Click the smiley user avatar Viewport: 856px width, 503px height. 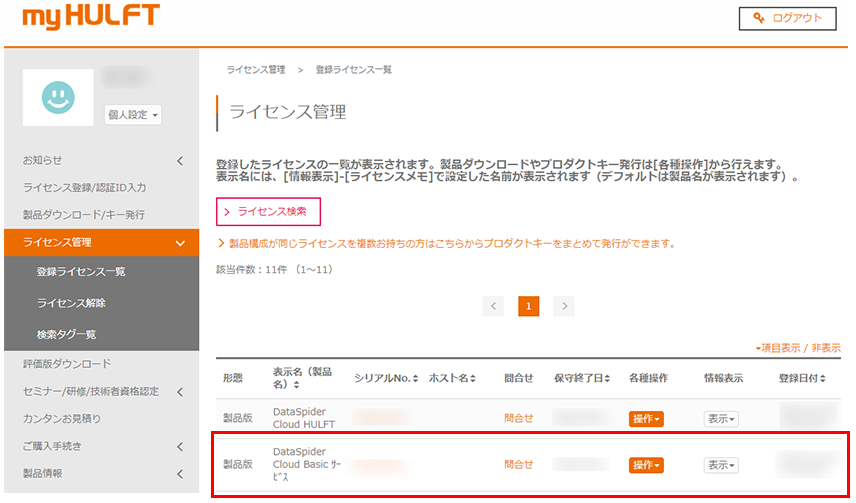pyautogui.click(x=58, y=97)
